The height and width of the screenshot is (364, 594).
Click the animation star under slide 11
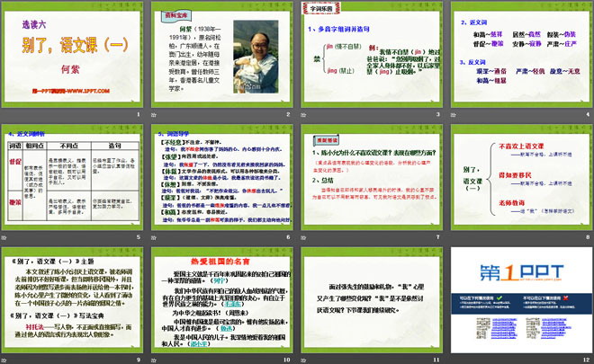[303, 360]
